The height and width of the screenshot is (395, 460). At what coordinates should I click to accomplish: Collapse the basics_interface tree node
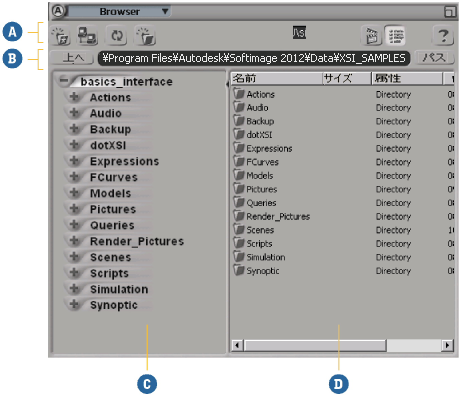pyautogui.click(x=64, y=81)
